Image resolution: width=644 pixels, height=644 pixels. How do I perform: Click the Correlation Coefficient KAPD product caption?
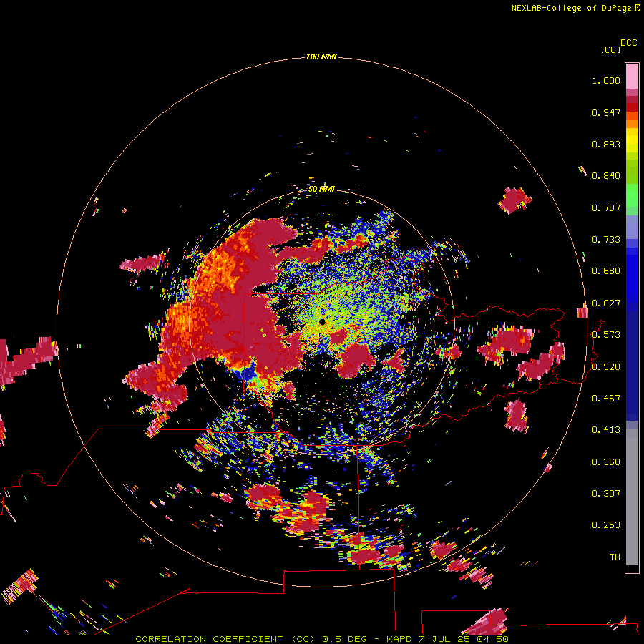[321, 639]
